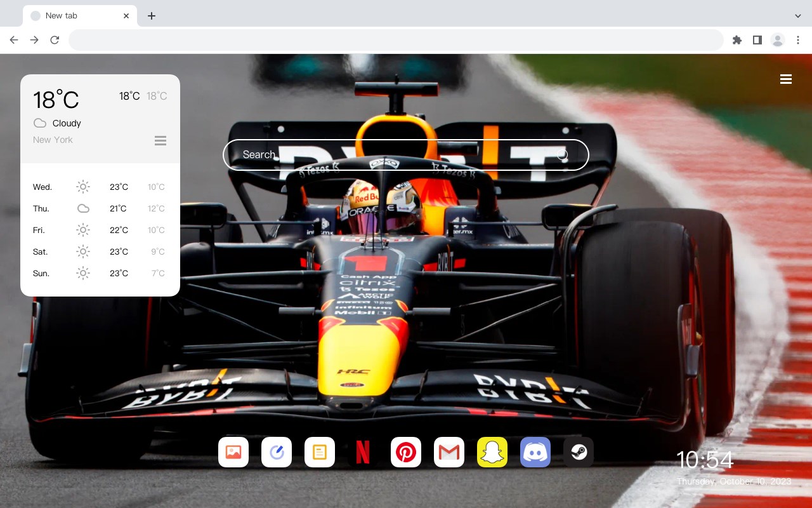Reload the current page

tap(55, 40)
